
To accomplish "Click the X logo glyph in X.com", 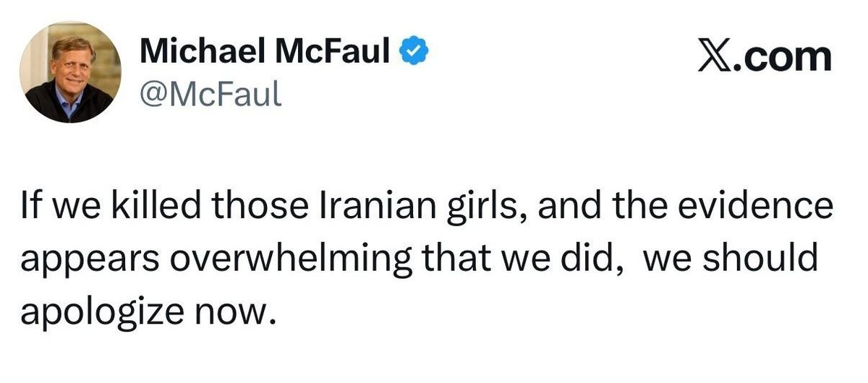I will [x=715, y=57].
